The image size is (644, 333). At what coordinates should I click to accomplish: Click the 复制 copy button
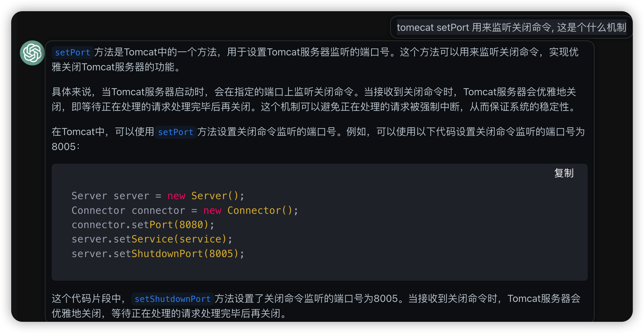tap(564, 173)
